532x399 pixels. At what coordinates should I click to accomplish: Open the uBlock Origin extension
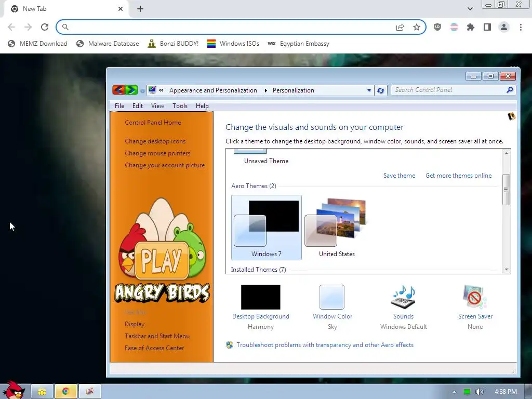pos(437,27)
